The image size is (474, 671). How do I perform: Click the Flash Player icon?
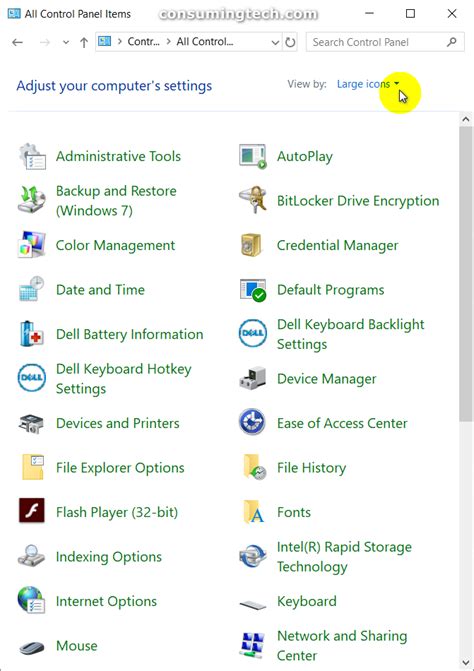coord(32,511)
